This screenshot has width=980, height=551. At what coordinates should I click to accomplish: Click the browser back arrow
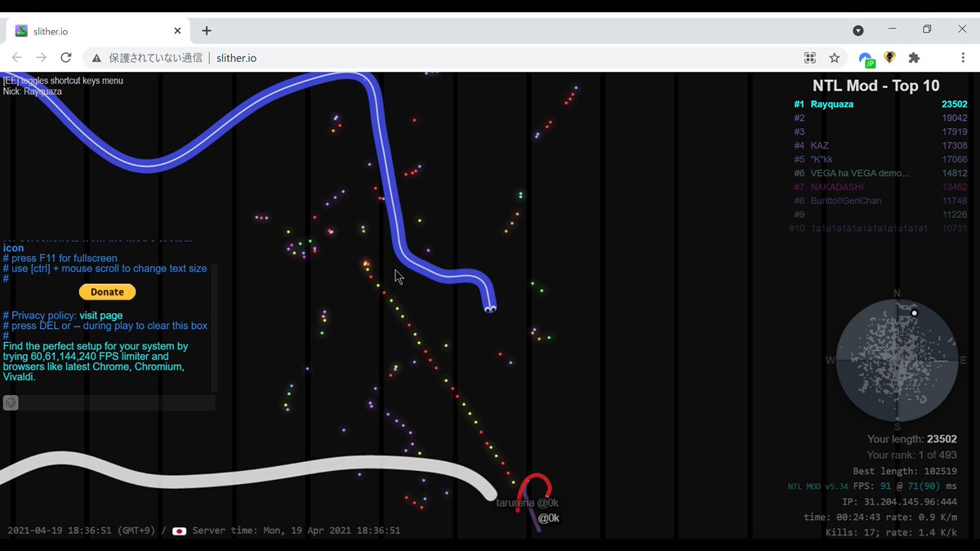(x=17, y=58)
